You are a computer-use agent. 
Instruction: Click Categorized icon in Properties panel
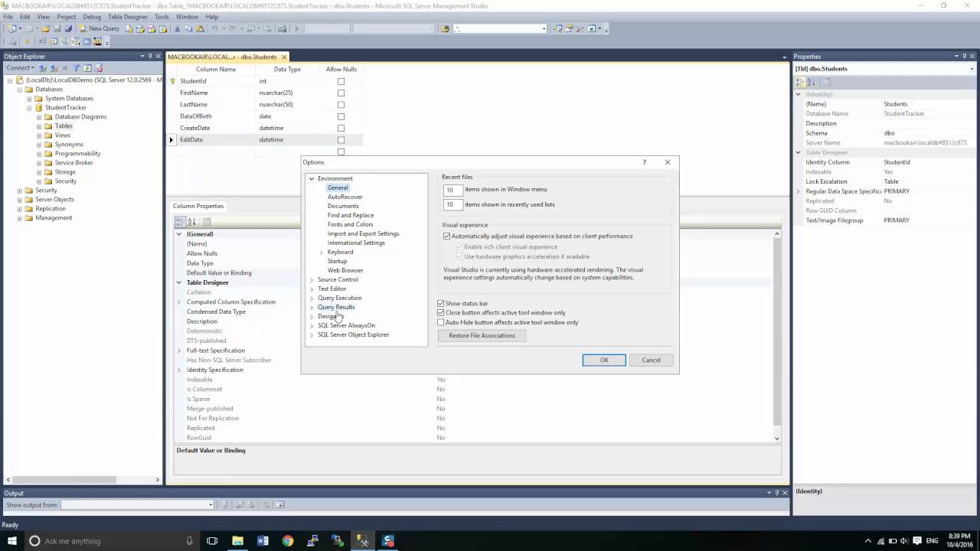tap(801, 82)
